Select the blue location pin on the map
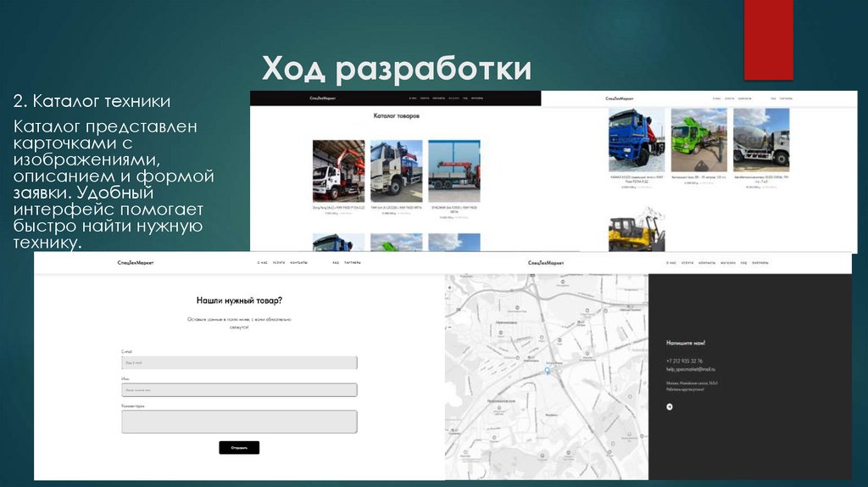Image resolution: width=868 pixels, height=487 pixels. tap(547, 370)
